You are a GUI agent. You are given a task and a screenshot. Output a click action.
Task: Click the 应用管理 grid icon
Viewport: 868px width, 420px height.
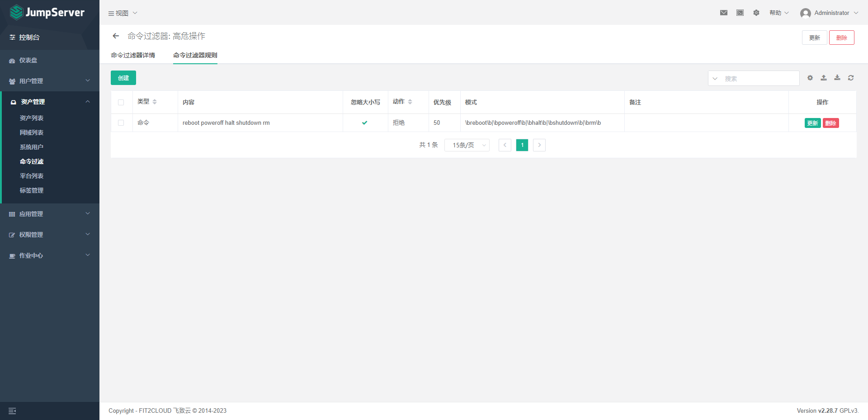12,214
